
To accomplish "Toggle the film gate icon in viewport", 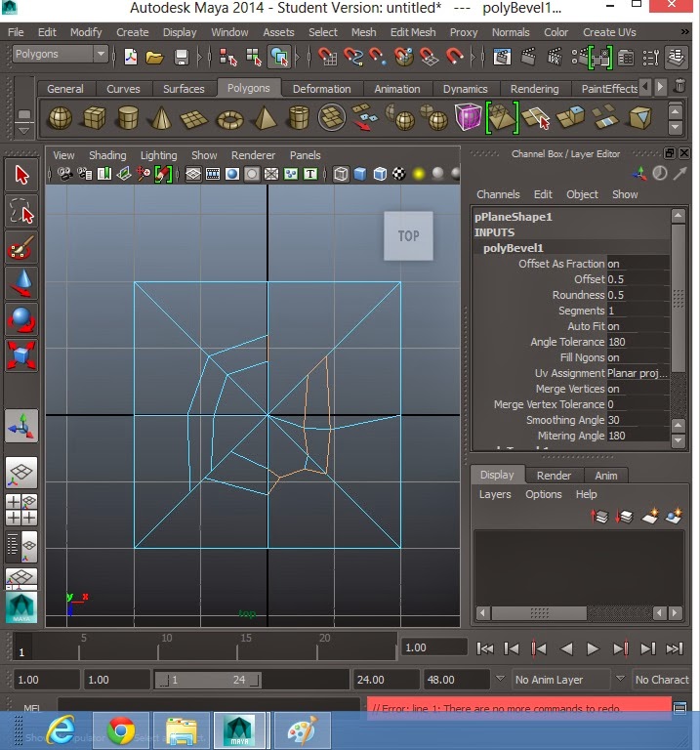I will coord(213,174).
